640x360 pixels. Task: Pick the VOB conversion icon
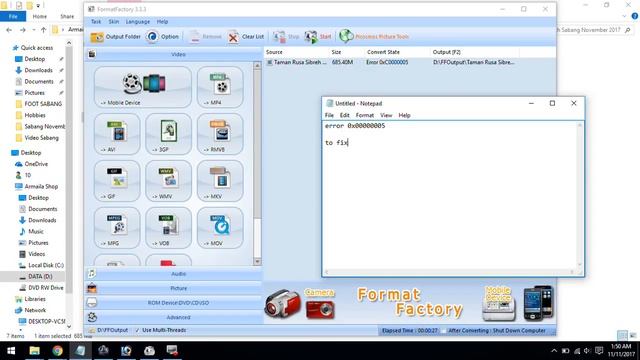click(169, 228)
